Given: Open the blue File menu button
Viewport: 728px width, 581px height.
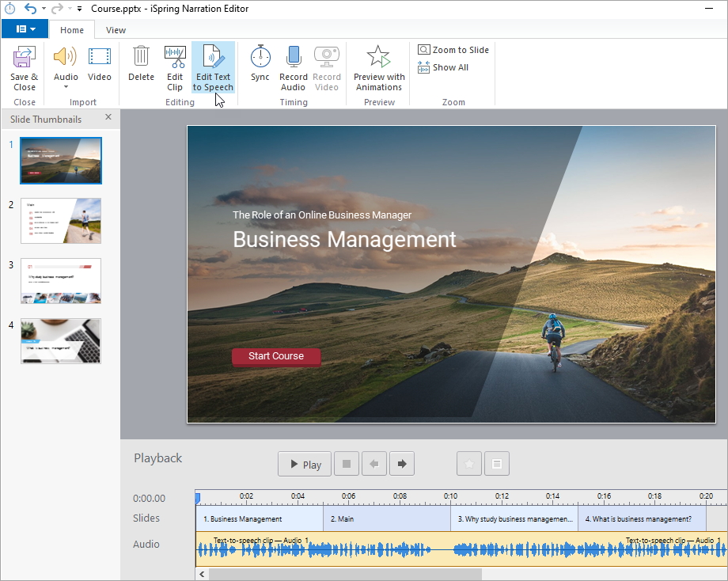Looking at the screenshot, I should [x=25, y=28].
